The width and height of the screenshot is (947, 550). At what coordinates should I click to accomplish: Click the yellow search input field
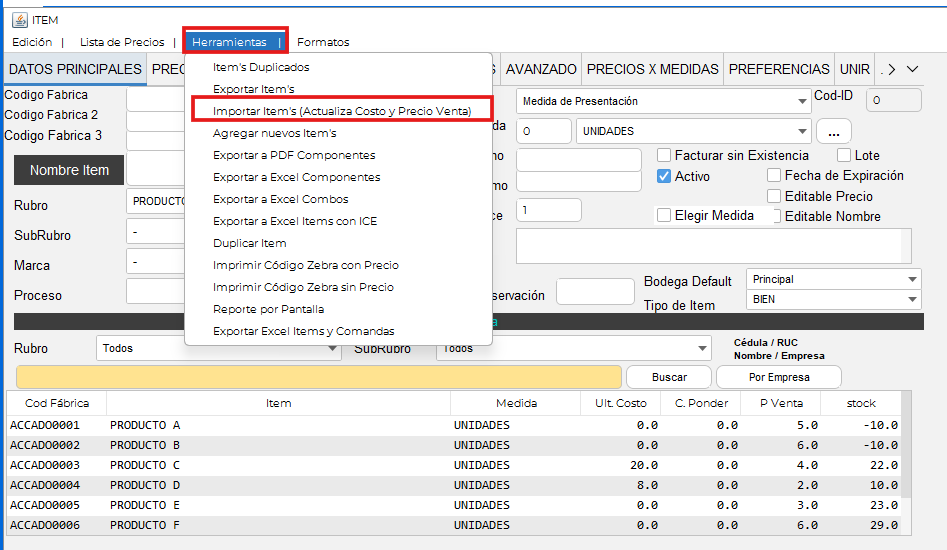[319, 377]
